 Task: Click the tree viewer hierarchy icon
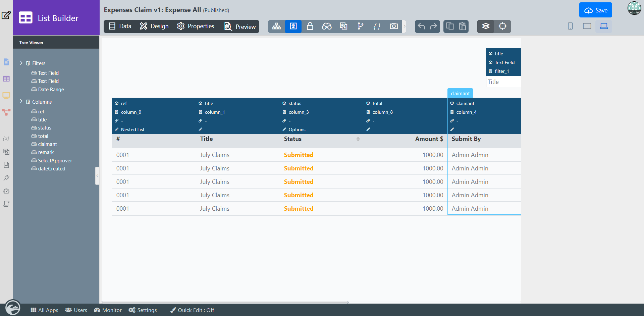coord(276,26)
